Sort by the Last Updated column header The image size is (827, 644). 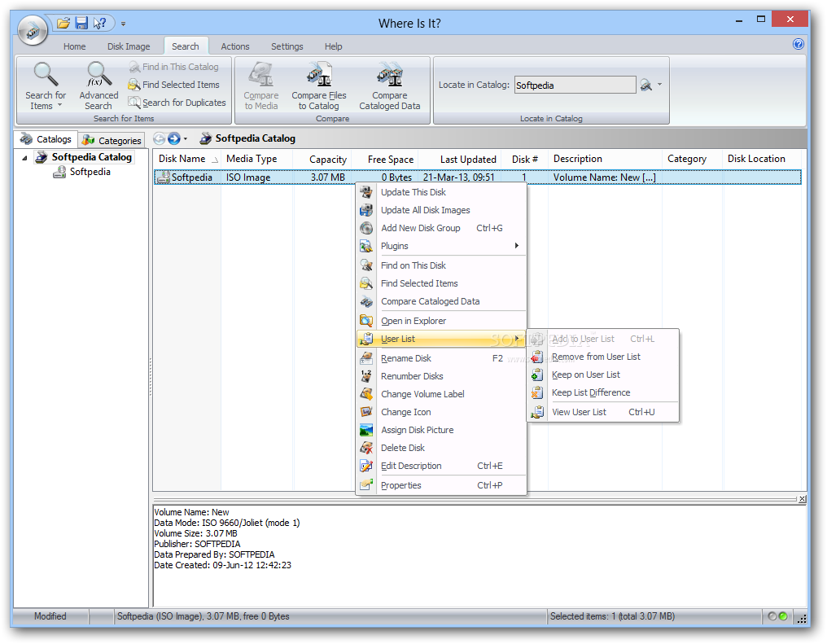tap(460, 160)
